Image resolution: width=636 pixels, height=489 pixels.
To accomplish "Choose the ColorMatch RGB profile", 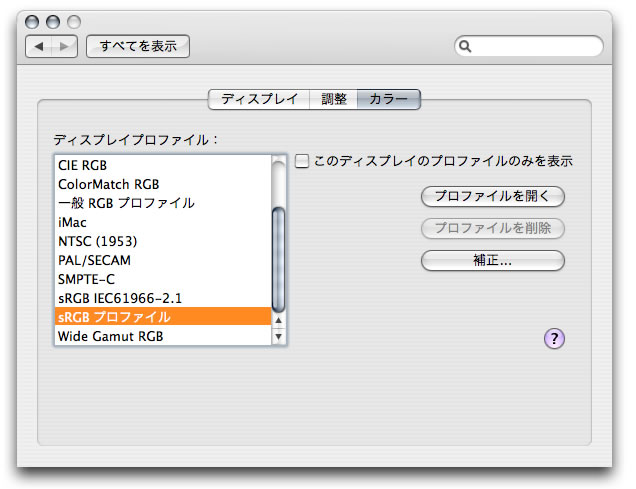I will coord(109,184).
